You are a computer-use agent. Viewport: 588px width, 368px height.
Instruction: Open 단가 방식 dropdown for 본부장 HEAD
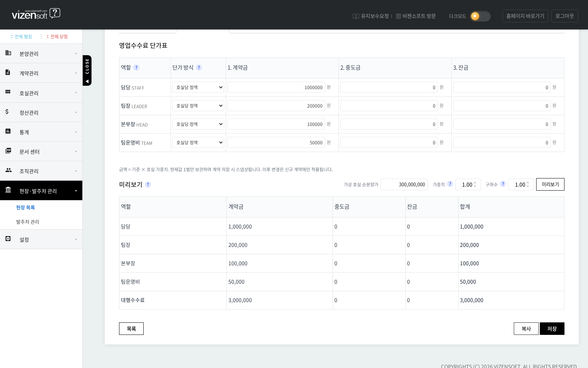(x=198, y=124)
